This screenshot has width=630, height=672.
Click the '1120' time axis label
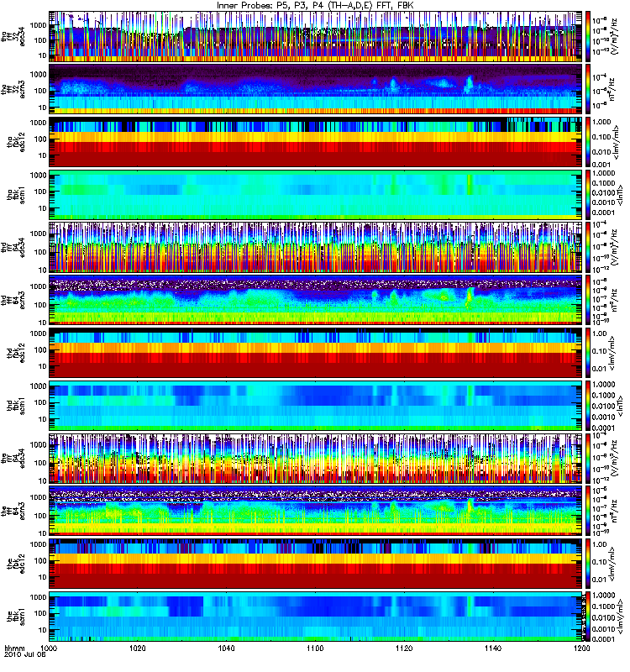click(404, 648)
